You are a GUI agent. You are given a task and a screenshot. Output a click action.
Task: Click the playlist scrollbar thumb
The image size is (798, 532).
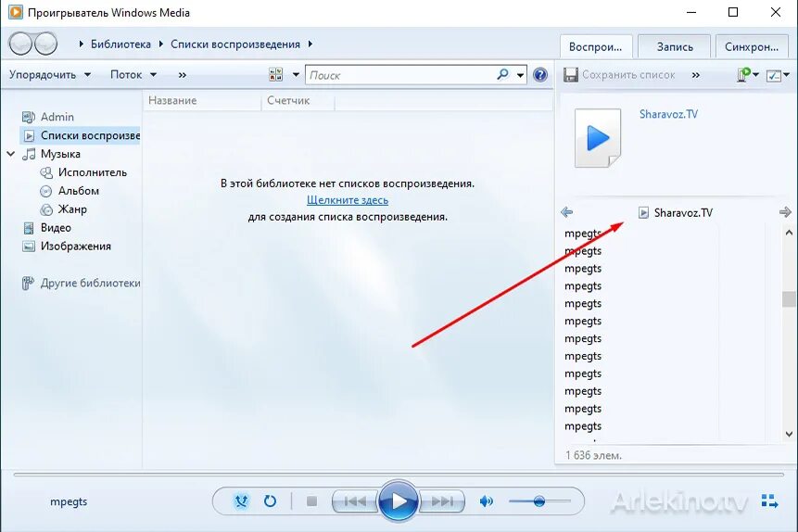coord(789,298)
